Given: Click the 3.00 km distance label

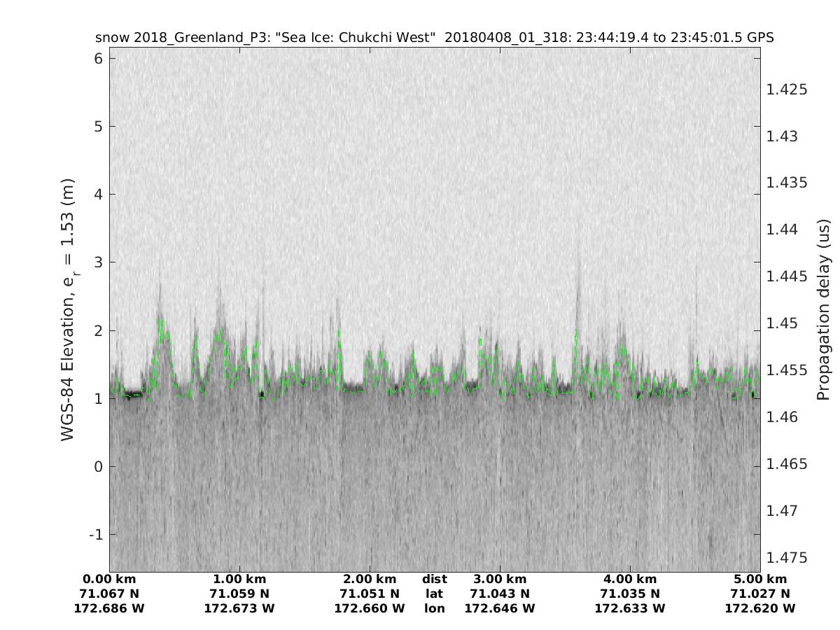Looking at the screenshot, I should click(x=500, y=579).
